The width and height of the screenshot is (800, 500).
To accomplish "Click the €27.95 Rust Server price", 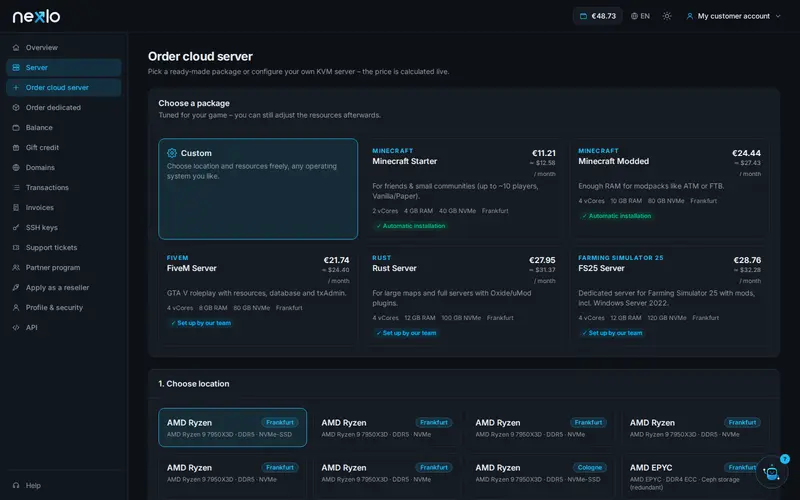I will (x=542, y=260).
